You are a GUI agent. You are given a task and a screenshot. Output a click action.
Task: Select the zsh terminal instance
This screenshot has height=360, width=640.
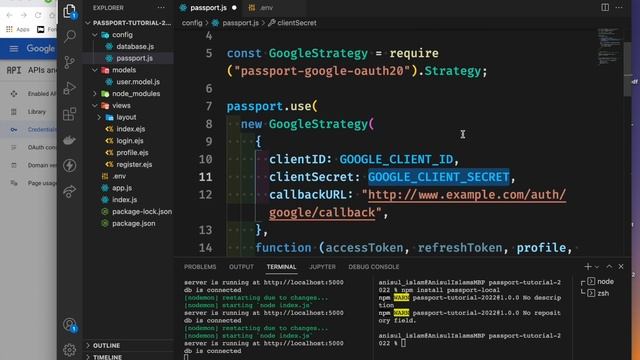[x=598, y=293]
